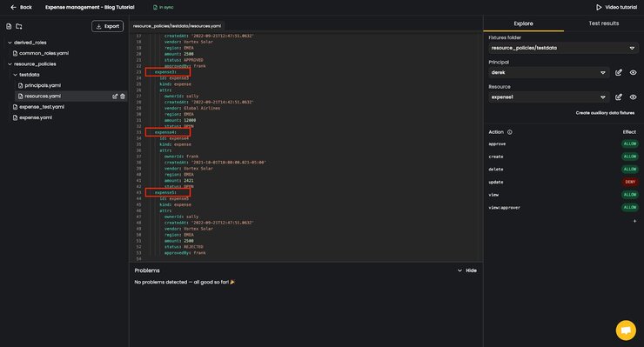The image size is (644, 347).
Task: Click the new file icon in sidebar
Action: (9, 26)
